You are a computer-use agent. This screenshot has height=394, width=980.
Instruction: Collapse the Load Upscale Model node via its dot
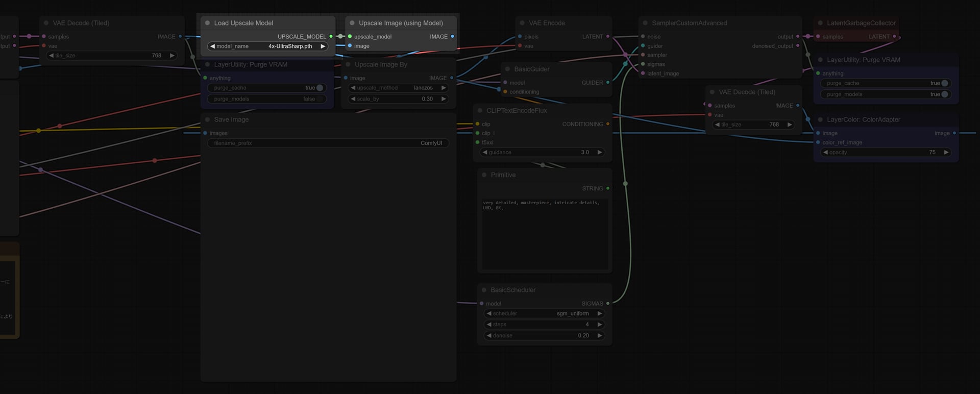click(x=207, y=23)
